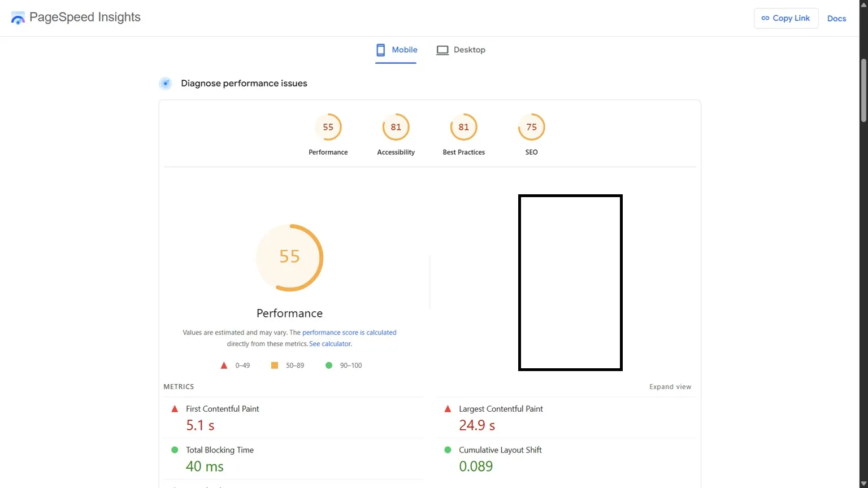The height and width of the screenshot is (488, 868).
Task: Click the large Performance gauge showing 55
Action: click(290, 258)
